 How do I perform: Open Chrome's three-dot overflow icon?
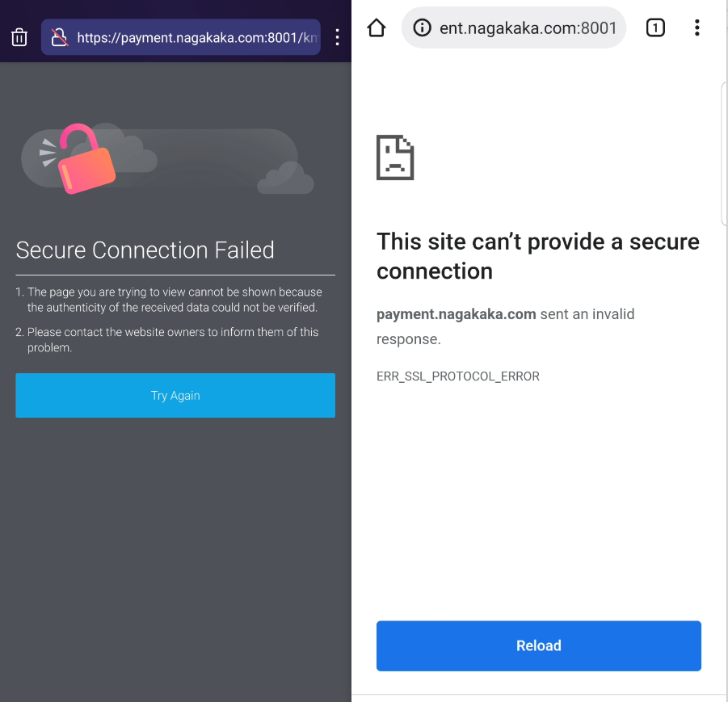pos(696,27)
